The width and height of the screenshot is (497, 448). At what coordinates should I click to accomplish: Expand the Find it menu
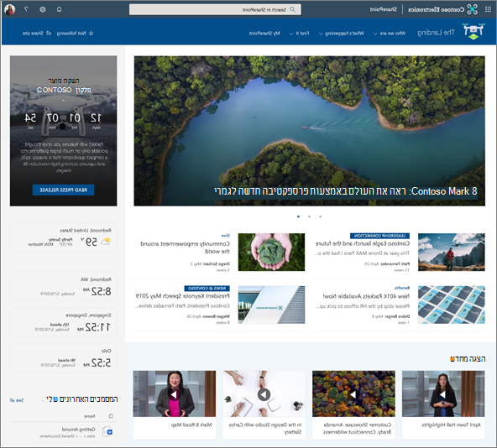pyautogui.click(x=299, y=34)
